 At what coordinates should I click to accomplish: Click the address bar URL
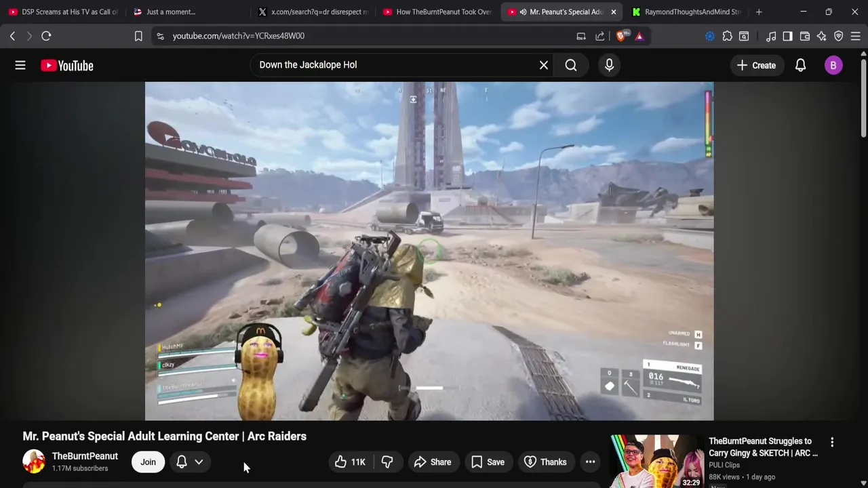[x=239, y=36]
